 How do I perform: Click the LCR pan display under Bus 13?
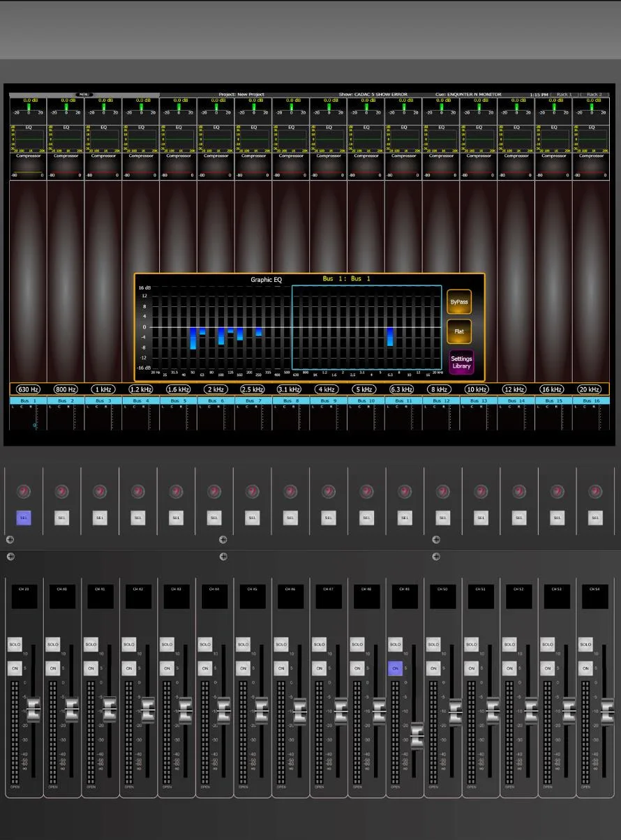click(x=479, y=417)
